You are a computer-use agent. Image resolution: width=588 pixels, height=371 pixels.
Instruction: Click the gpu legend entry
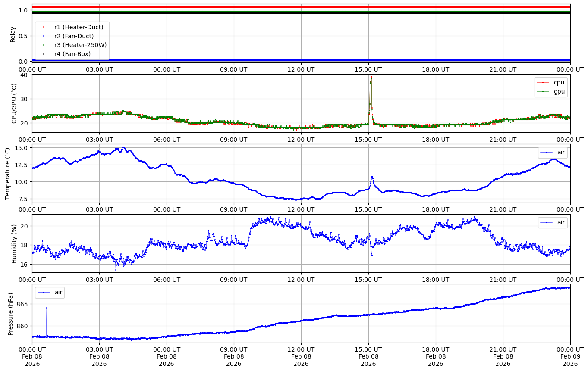pos(559,91)
